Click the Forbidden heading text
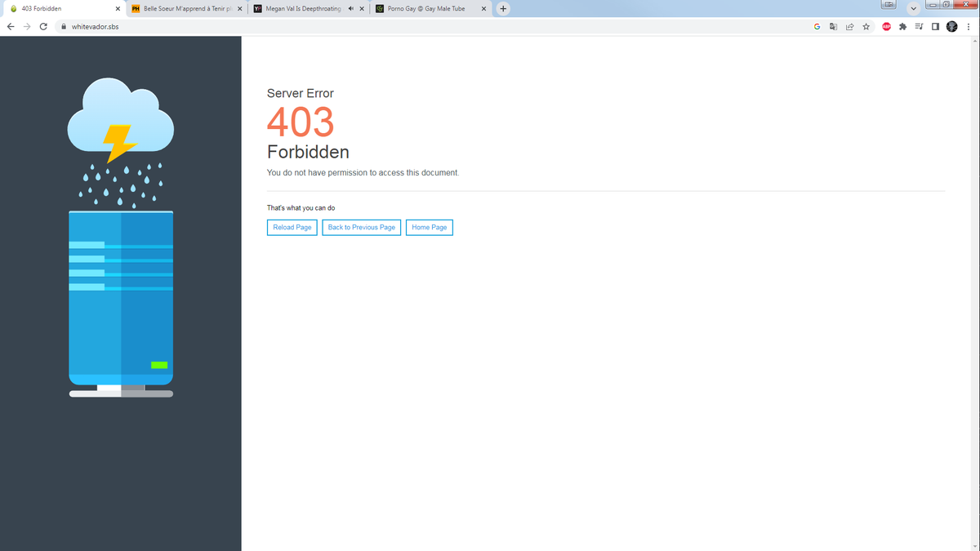Screen dimensions: 980x551 click(308, 152)
